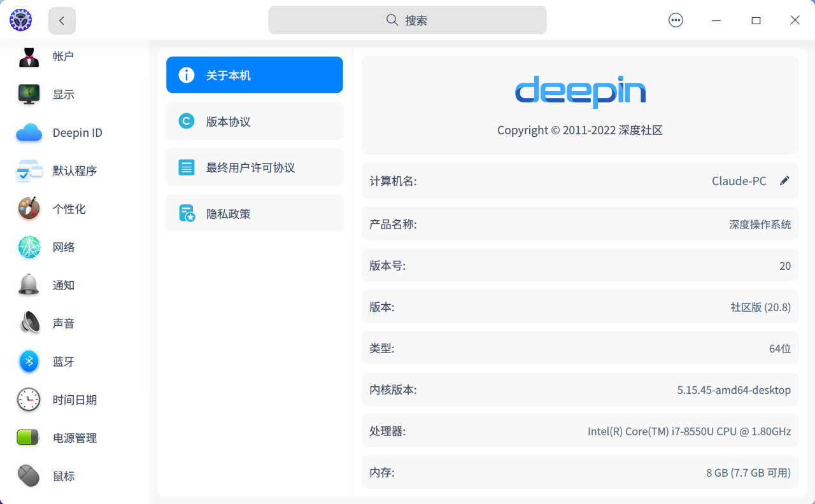This screenshot has width=815, height=504.
Task: Open 时间日期 (Date and Time) settings
Action: (76, 400)
